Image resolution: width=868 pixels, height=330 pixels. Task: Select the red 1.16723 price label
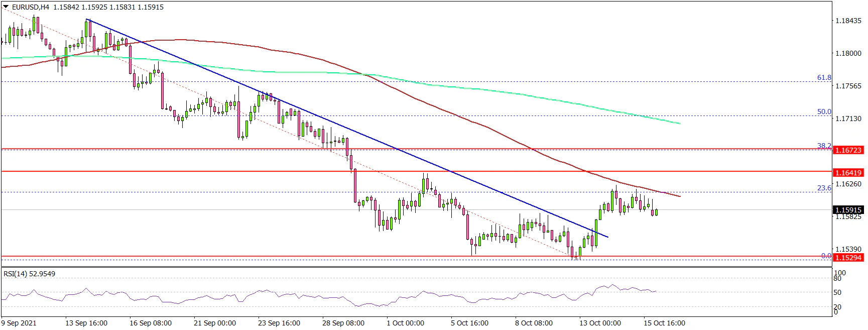pyautogui.click(x=848, y=150)
